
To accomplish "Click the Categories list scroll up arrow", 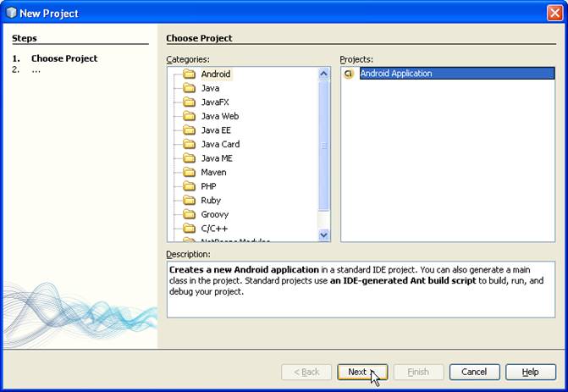I will pyautogui.click(x=324, y=74).
